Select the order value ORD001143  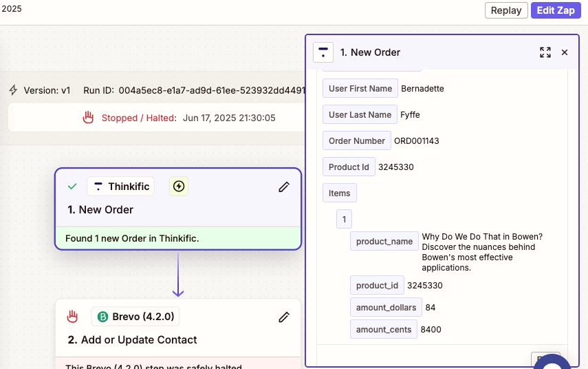(x=416, y=140)
